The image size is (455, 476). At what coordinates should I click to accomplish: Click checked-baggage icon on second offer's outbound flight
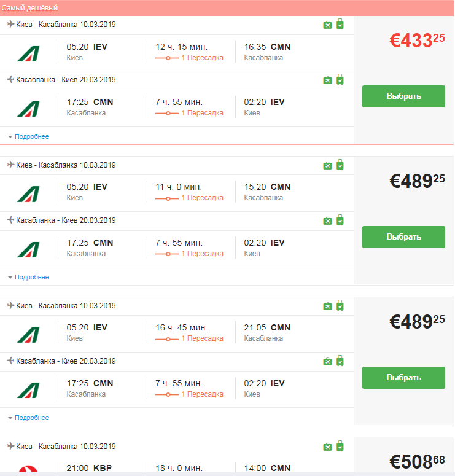(x=340, y=165)
